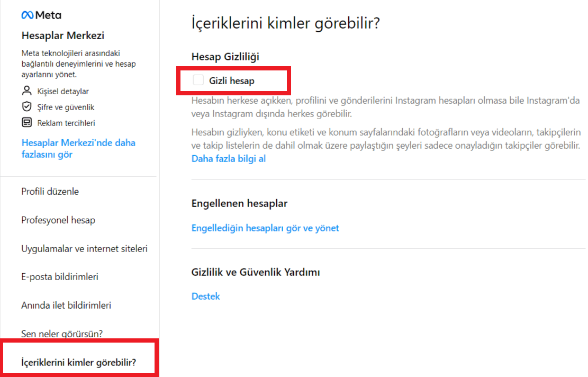Click the Hesaplar Merkezi heading
The width and height of the screenshot is (588, 377).
point(62,35)
